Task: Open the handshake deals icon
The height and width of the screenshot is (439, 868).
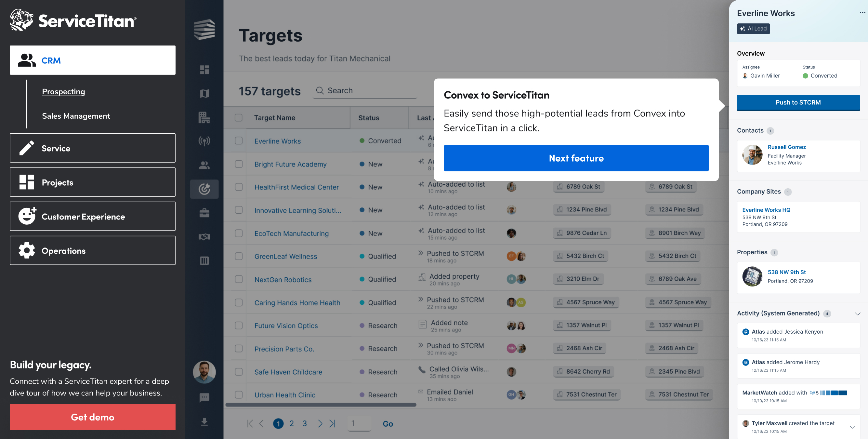Action: [204, 237]
